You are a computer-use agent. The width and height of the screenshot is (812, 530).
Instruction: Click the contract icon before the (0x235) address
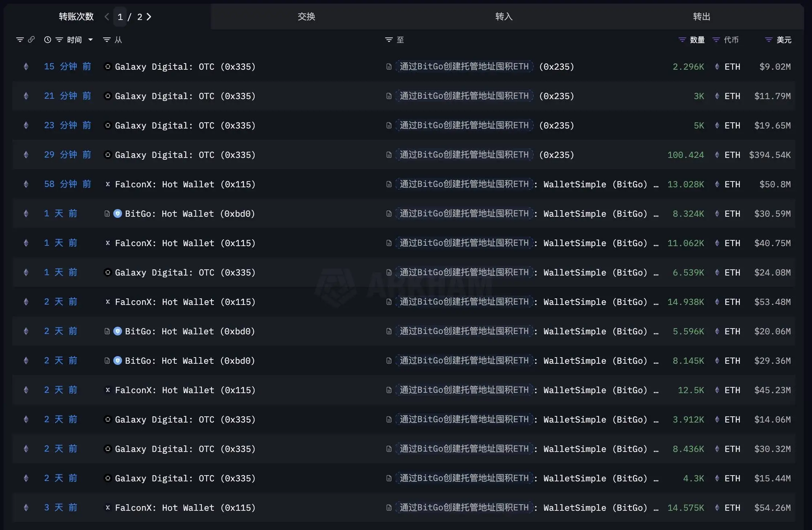coord(388,66)
